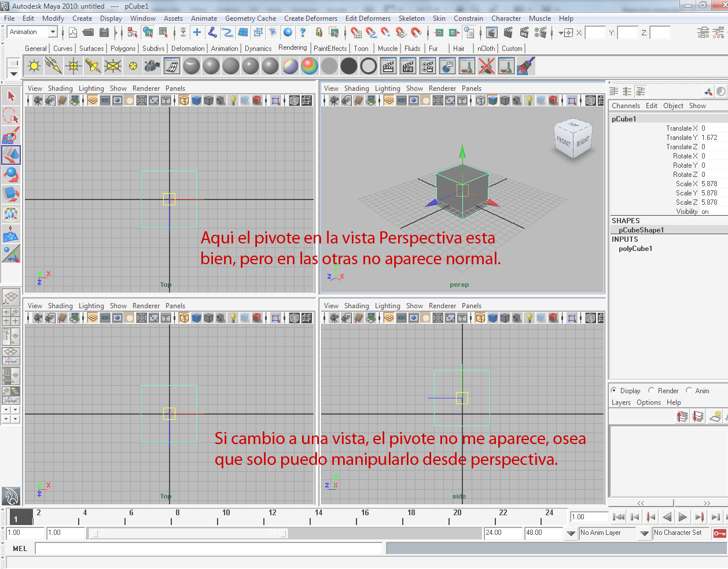Assign the ramp shader material
This screenshot has width=728, height=569.
(x=310, y=66)
